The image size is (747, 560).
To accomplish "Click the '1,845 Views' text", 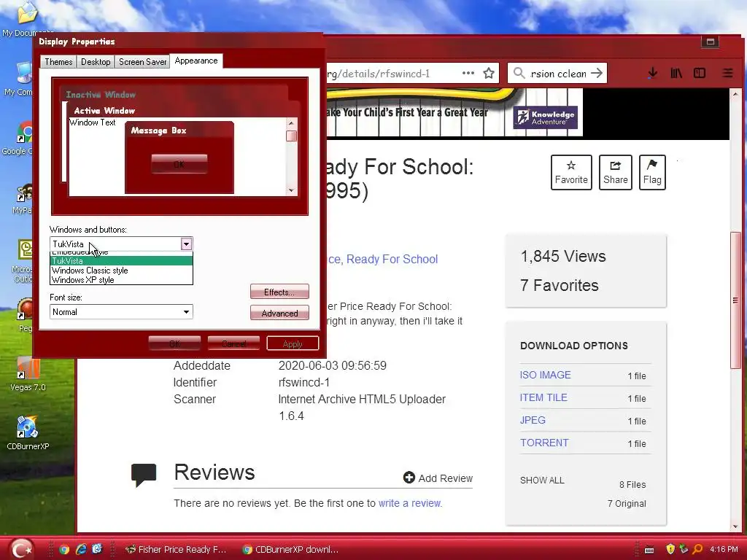I will click(563, 256).
